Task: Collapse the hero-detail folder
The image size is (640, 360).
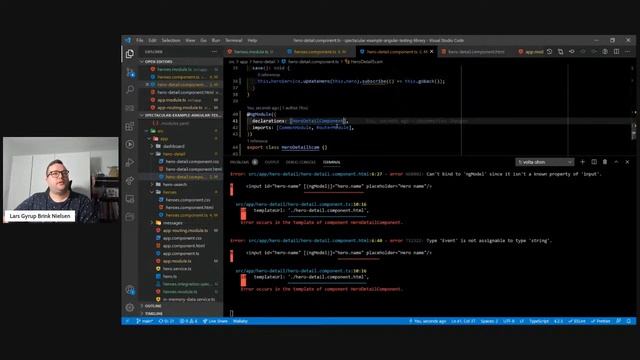Action: (174, 154)
